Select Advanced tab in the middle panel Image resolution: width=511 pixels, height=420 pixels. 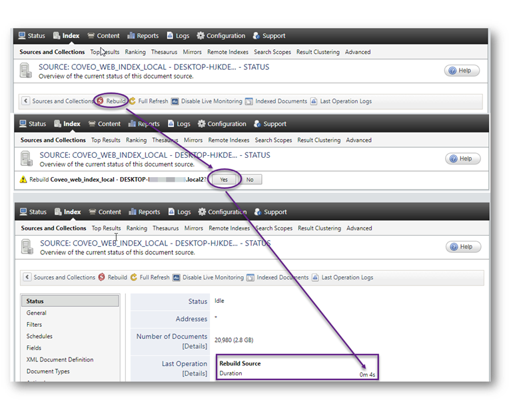click(x=359, y=140)
